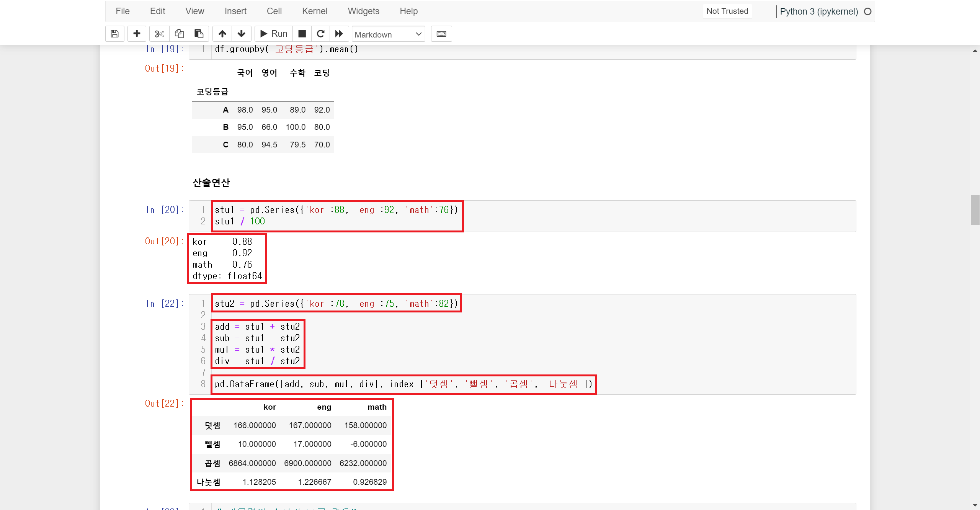Cut selected cells with the scissors icon

coord(159,34)
